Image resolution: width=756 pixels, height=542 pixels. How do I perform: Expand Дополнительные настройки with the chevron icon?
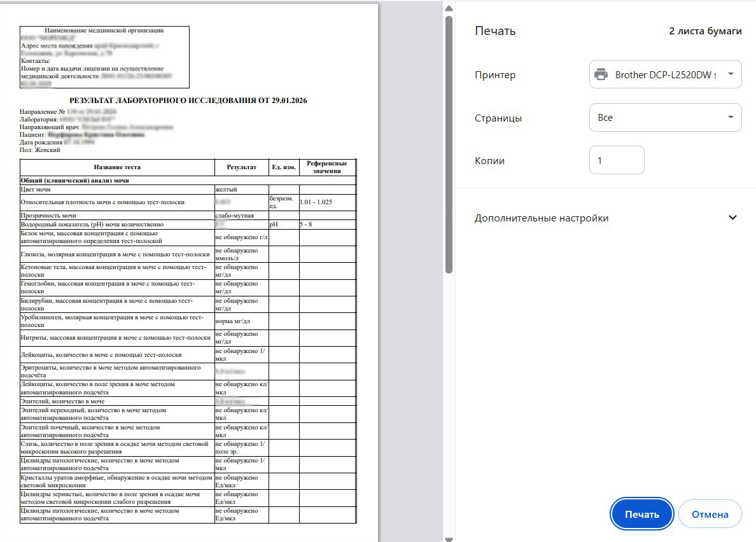pyautogui.click(x=732, y=218)
